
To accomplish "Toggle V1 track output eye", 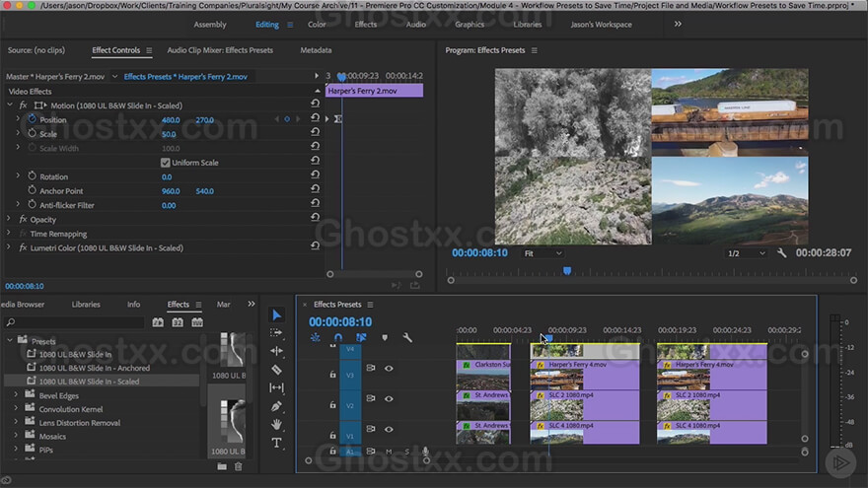I will tap(390, 429).
